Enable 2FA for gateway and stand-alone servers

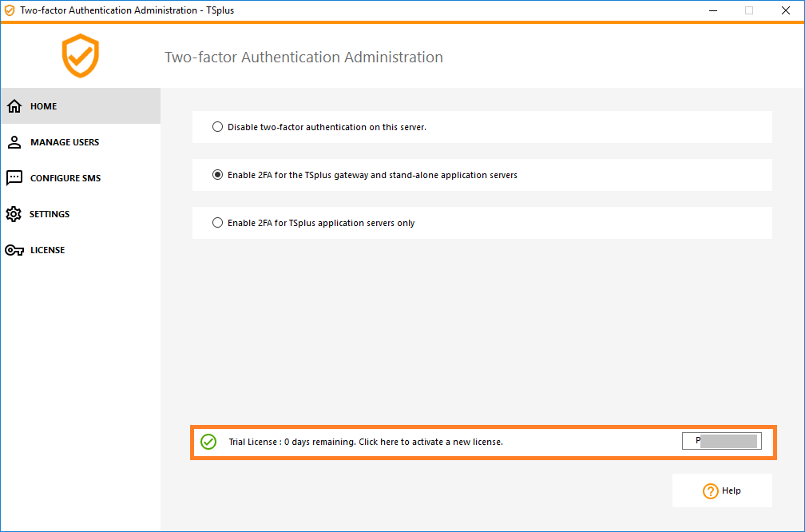[217, 174]
